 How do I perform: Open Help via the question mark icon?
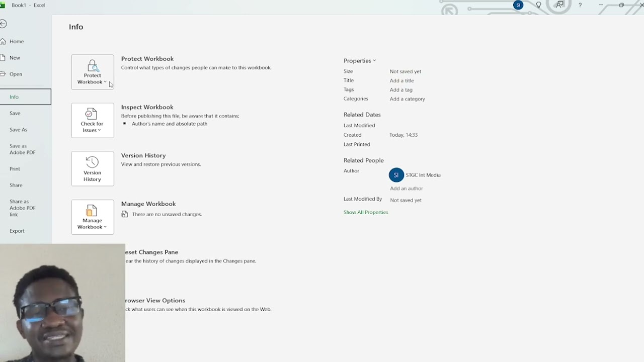[x=580, y=5]
